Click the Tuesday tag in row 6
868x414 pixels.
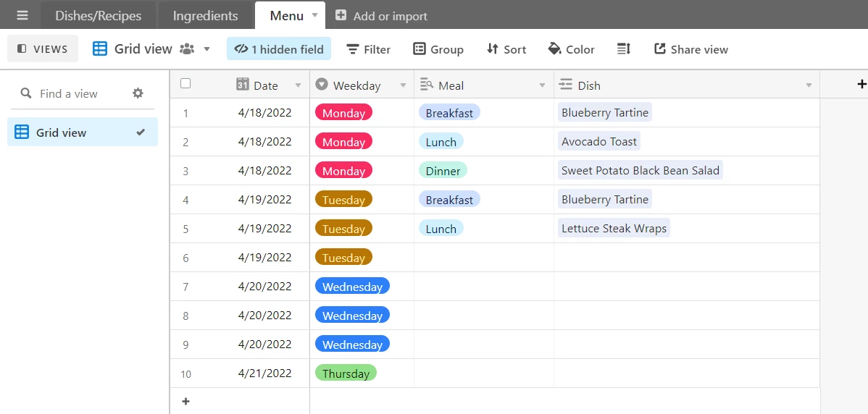click(x=343, y=258)
